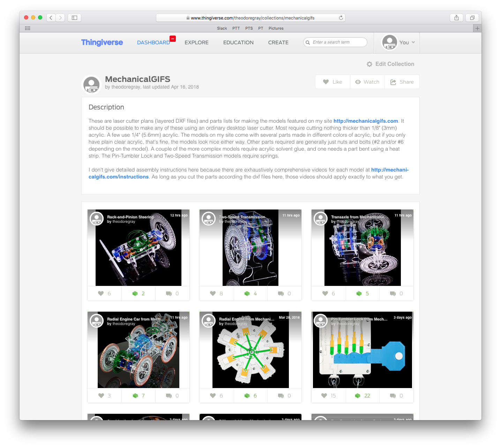Click the Safari share icon in the toolbar

(456, 17)
